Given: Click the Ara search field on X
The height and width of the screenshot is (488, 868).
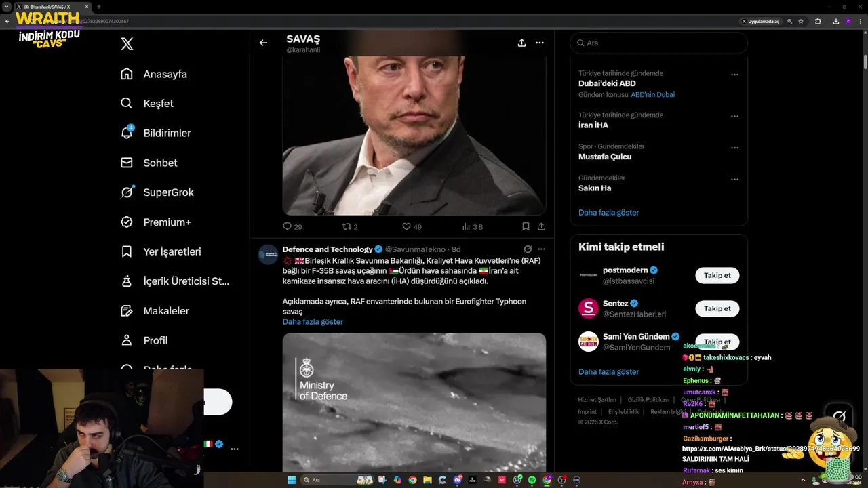Looking at the screenshot, I should click(658, 43).
